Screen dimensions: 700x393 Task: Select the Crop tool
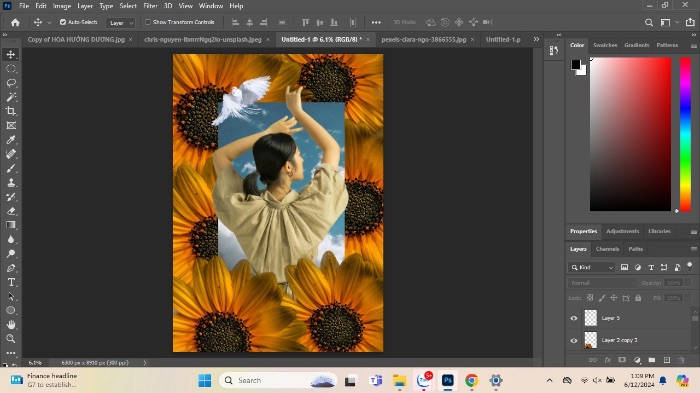pos(11,111)
